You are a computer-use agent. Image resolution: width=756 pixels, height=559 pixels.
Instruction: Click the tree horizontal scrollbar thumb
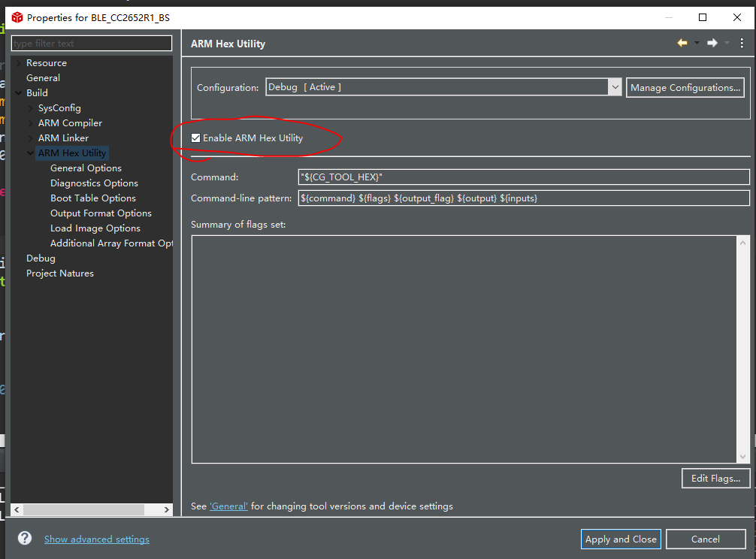point(83,509)
